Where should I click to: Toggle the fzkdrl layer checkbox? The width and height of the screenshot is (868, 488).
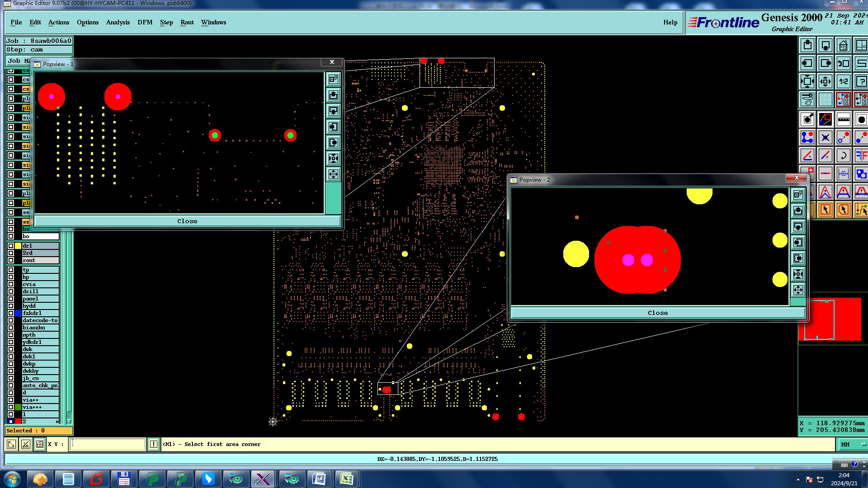coord(11,313)
